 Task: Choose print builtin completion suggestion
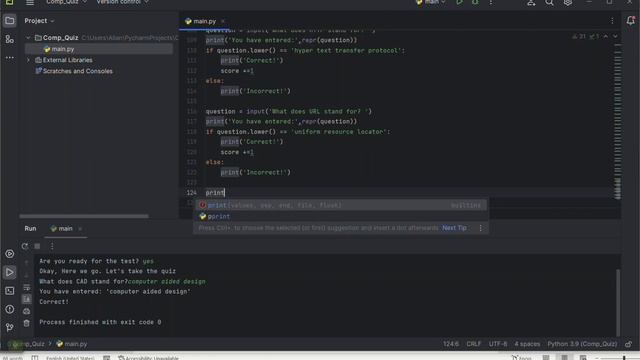[341, 205]
